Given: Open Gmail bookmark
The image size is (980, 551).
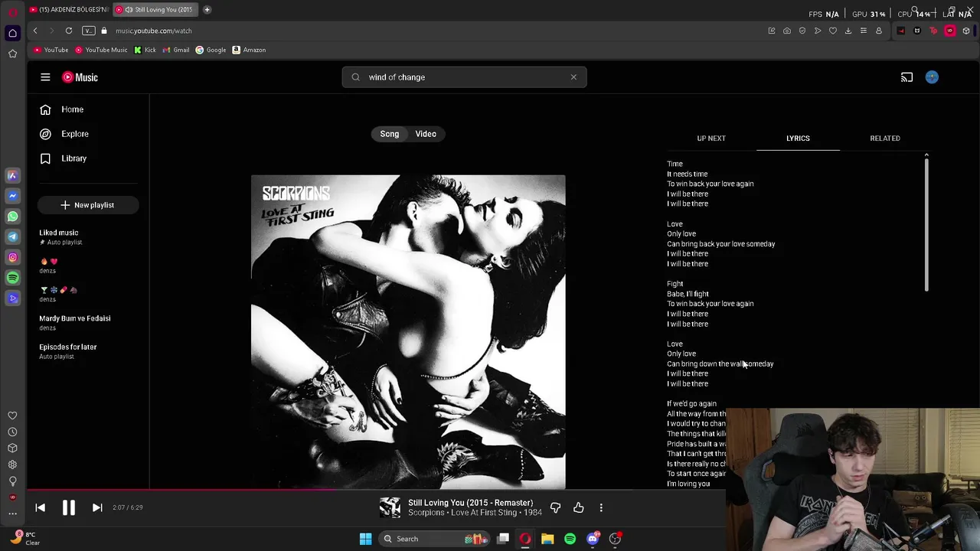Looking at the screenshot, I should [x=176, y=50].
